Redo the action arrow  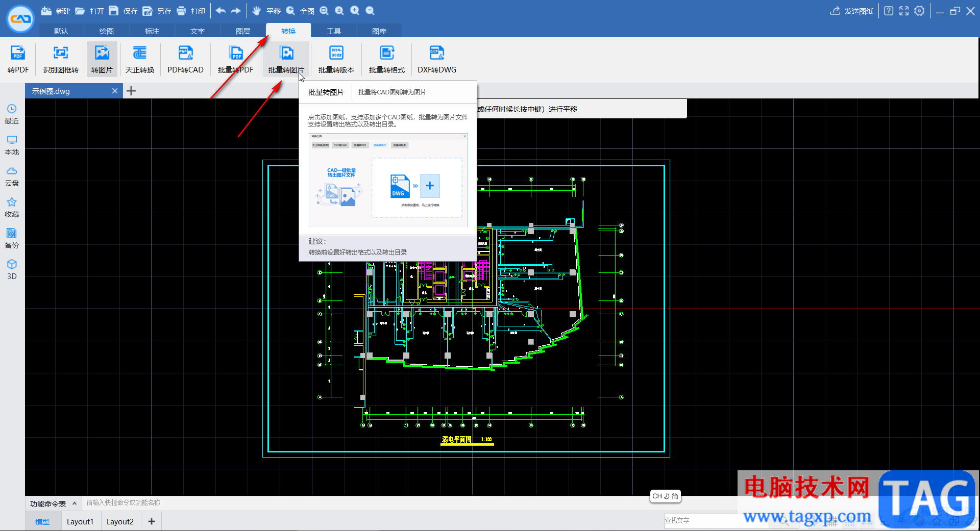(236, 11)
